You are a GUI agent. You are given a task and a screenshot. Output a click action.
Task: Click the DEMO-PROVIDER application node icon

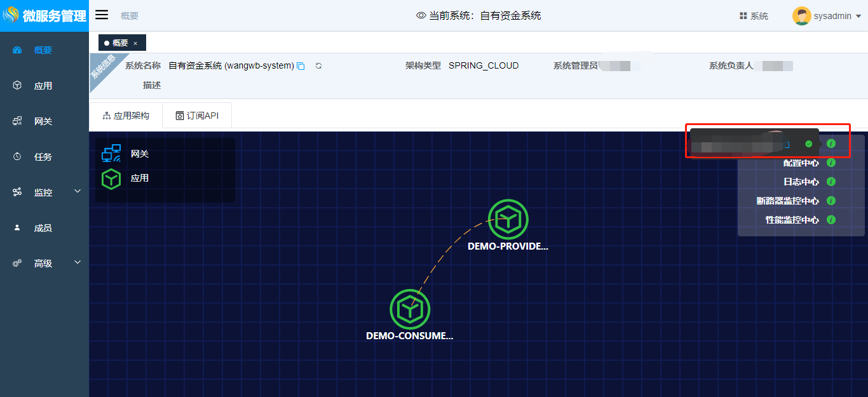(x=508, y=219)
